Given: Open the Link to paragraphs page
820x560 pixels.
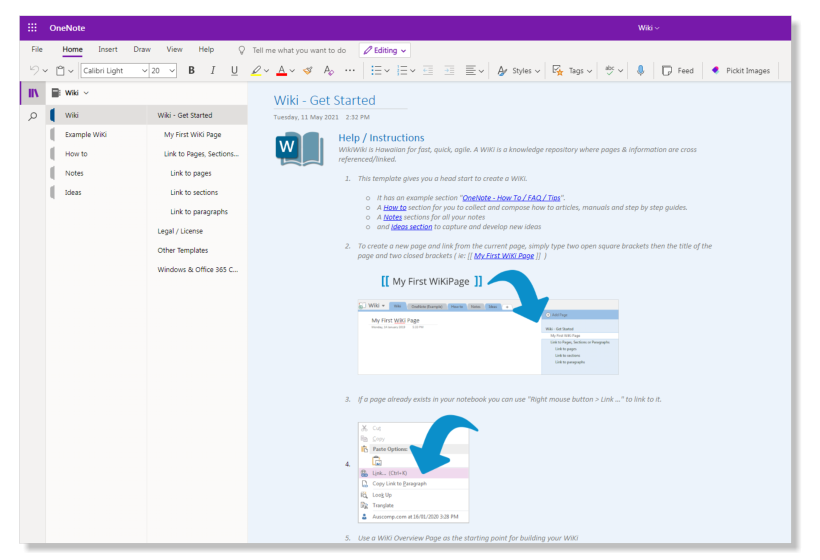Looking at the screenshot, I should [197, 212].
